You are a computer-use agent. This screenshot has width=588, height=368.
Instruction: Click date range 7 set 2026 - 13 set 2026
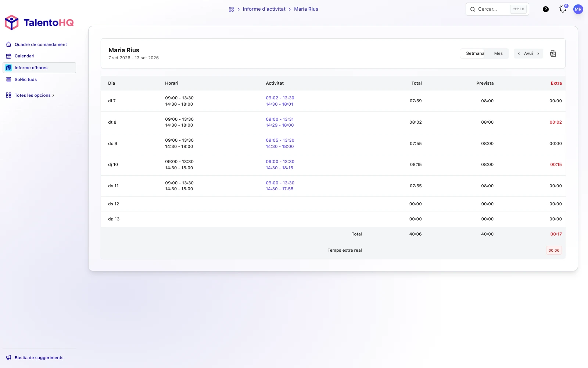click(134, 58)
